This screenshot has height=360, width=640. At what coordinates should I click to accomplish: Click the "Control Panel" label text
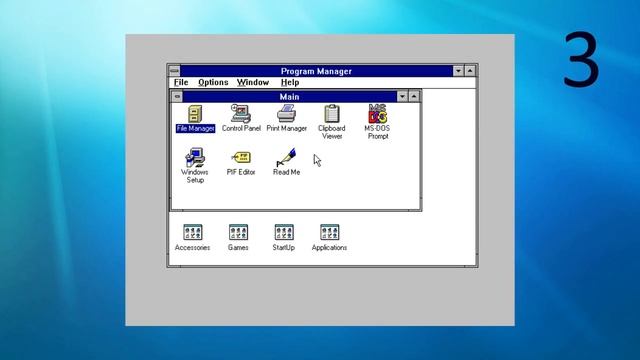pos(241,128)
